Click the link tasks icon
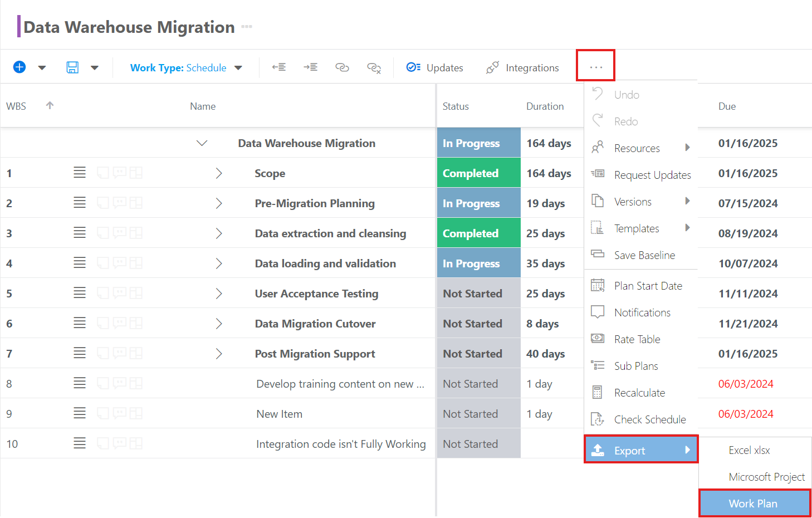 (x=342, y=67)
